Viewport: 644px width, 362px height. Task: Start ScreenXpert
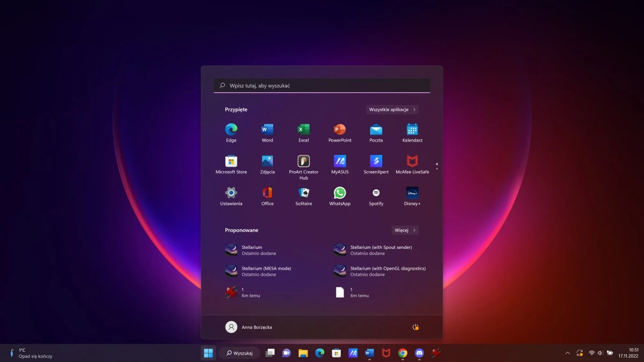pyautogui.click(x=376, y=164)
